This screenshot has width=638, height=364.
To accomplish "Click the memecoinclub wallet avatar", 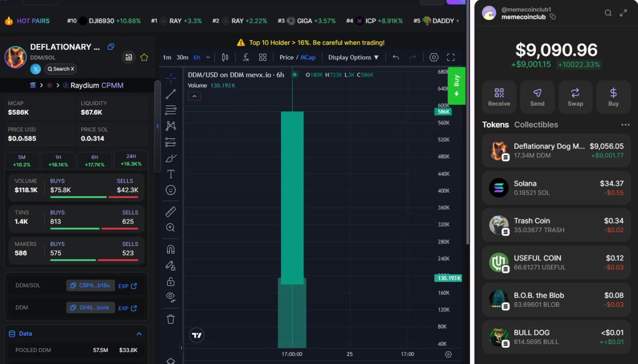I will point(489,13).
